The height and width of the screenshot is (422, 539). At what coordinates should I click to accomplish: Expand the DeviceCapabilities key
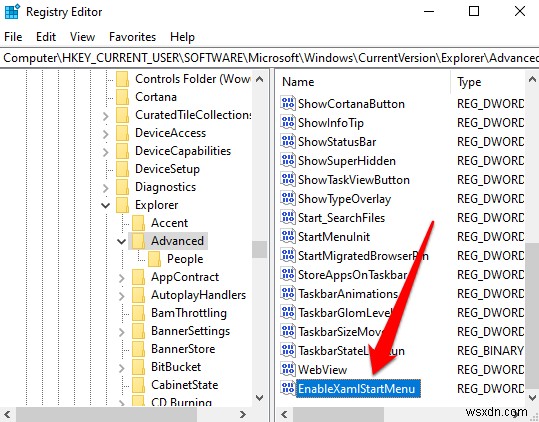(x=106, y=152)
